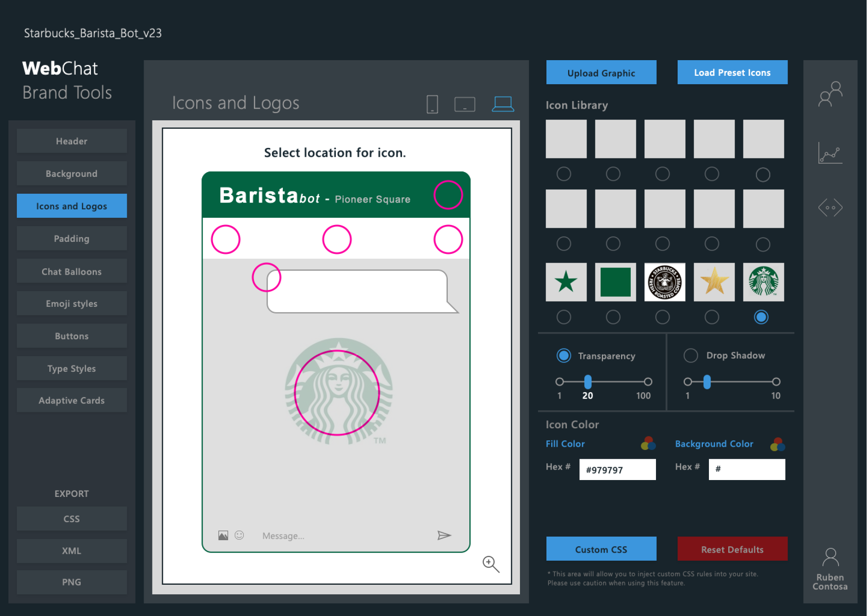The width and height of the screenshot is (867, 616).
Task: Open the Emoji styles section
Action: coord(72,304)
